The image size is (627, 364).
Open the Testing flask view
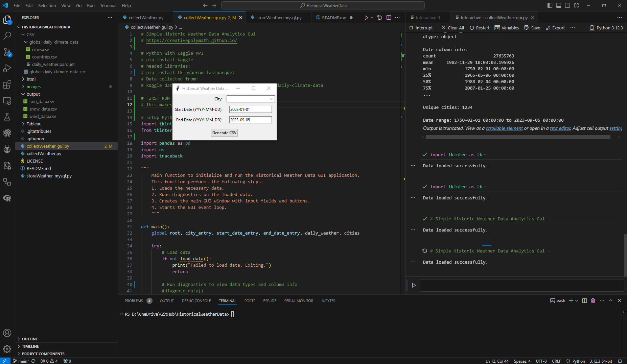tap(7, 117)
